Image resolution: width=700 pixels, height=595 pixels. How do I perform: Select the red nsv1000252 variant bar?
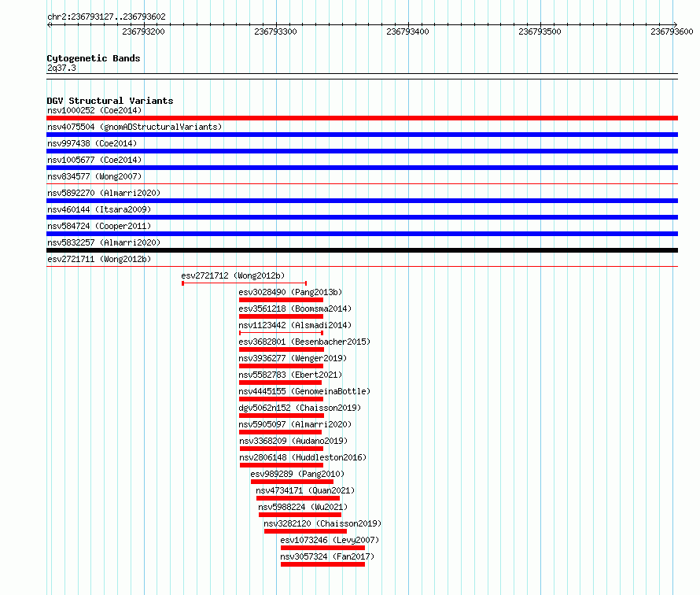(x=362, y=118)
